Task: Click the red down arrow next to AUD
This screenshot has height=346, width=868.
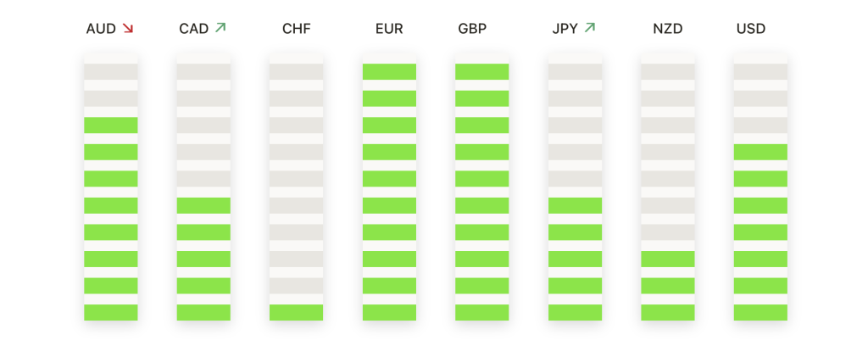Action: (128, 28)
